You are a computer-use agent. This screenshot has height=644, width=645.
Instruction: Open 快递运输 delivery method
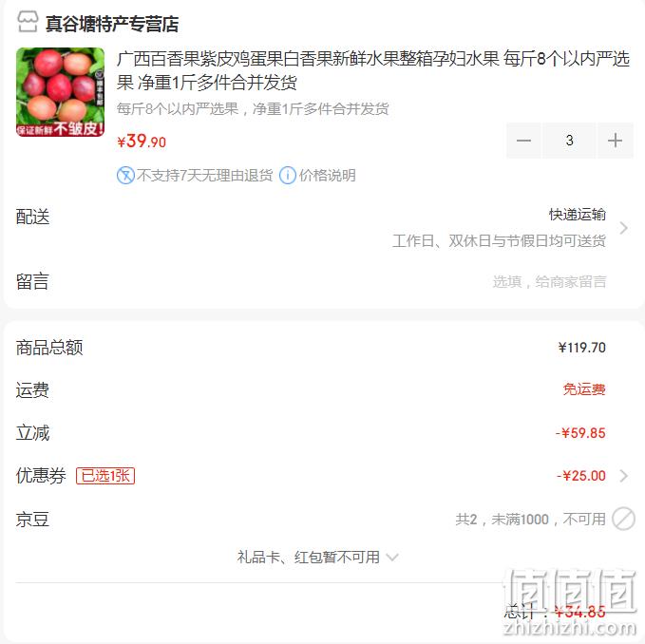point(578,215)
